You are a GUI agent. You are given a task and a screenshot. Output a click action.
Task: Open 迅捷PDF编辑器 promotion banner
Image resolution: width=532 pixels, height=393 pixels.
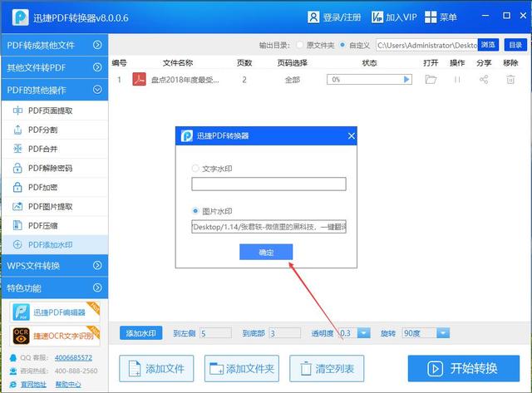coord(55,312)
